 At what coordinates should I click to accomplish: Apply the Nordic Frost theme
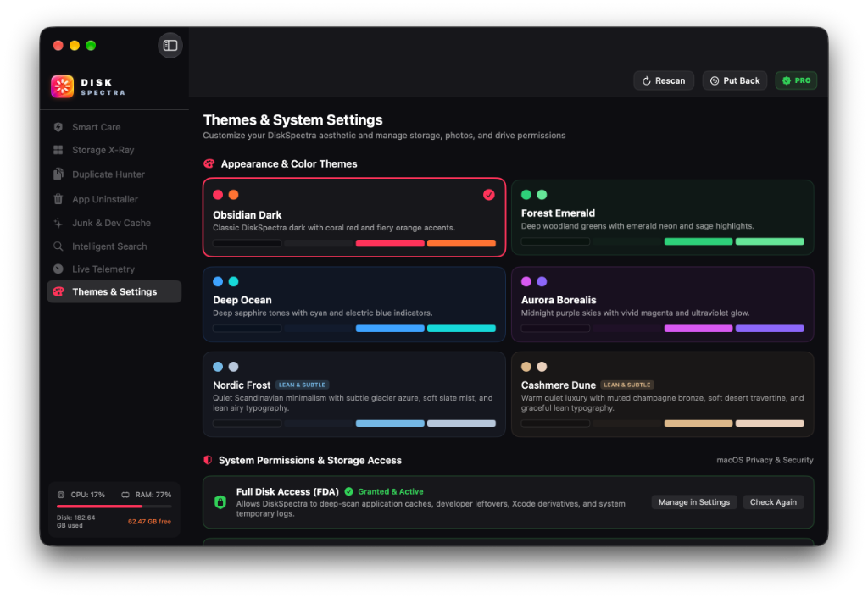click(354, 395)
